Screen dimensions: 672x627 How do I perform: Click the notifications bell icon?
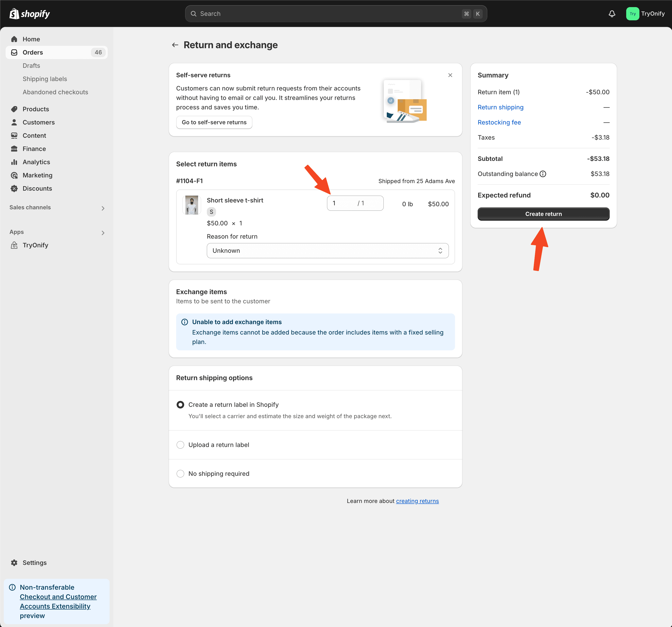(612, 14)
